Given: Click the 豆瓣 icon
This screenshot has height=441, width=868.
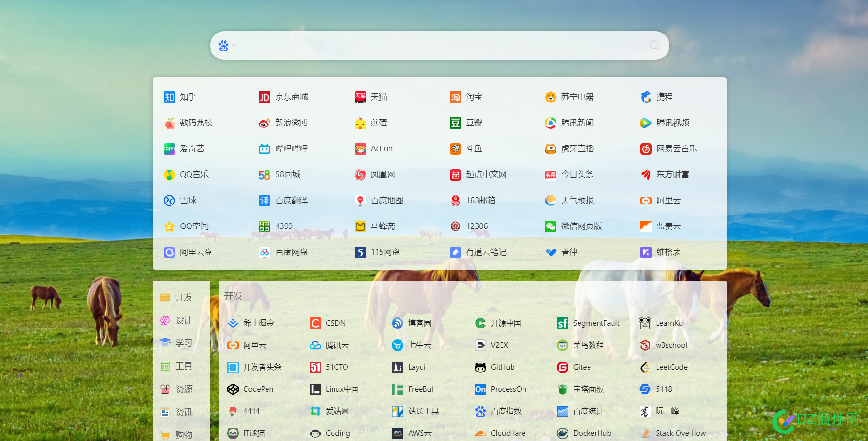Looking at the screenshot, I should click(456, 123).
